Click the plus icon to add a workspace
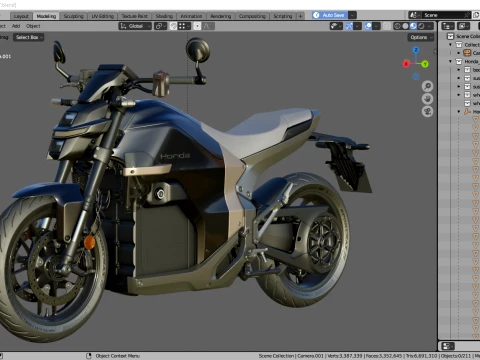The height and width of the screenshot is (360, 480). tap(300, 16)
